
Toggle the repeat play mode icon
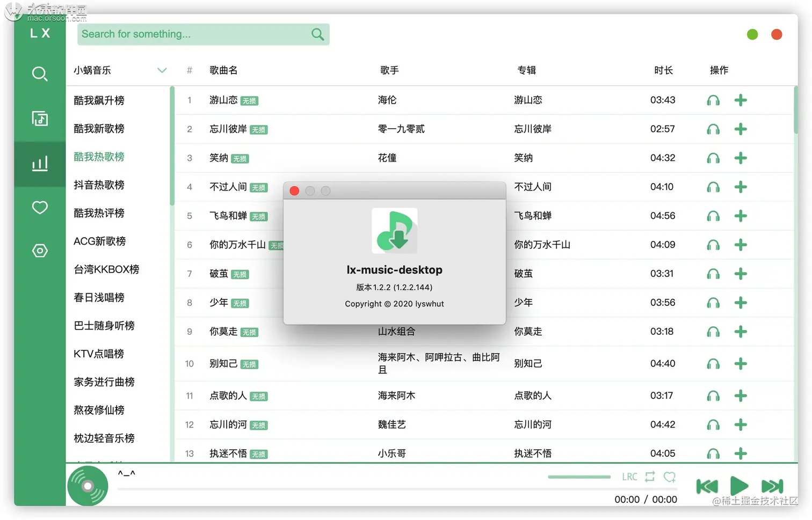(650, 477)
